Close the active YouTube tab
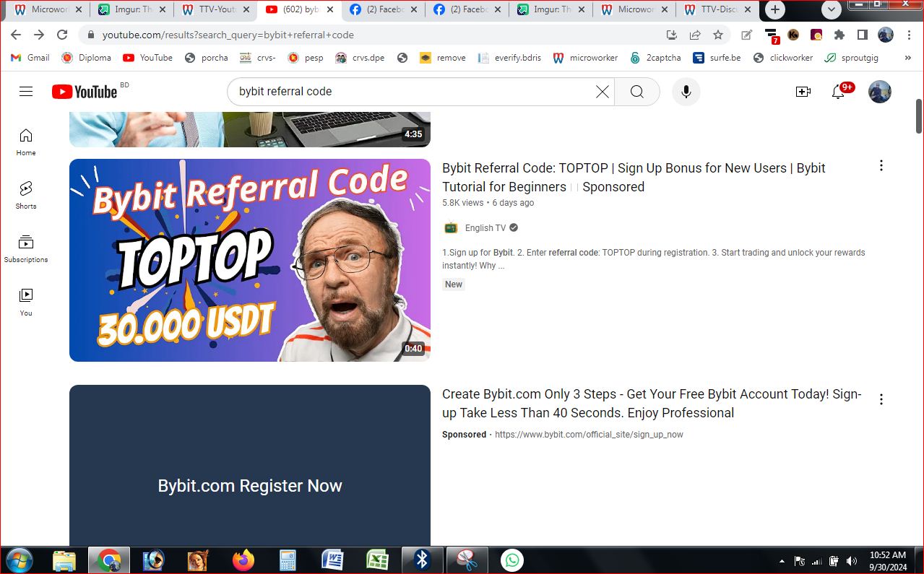Screen dimensions: 924x574 tap(330, 10)
